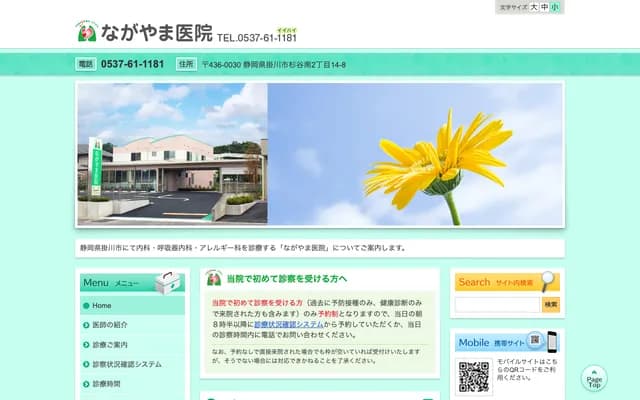Screen dimensions: 640x400
Task: Click the ながやま医院 clinic logo icon
Action: click(x=87, y=31)
